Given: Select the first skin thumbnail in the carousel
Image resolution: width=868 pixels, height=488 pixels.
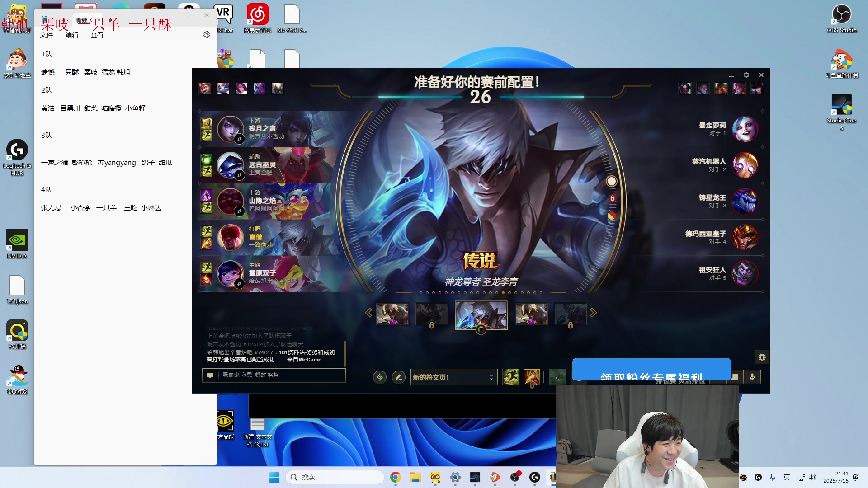Looking at the screenshot, I should coord(392,314).
